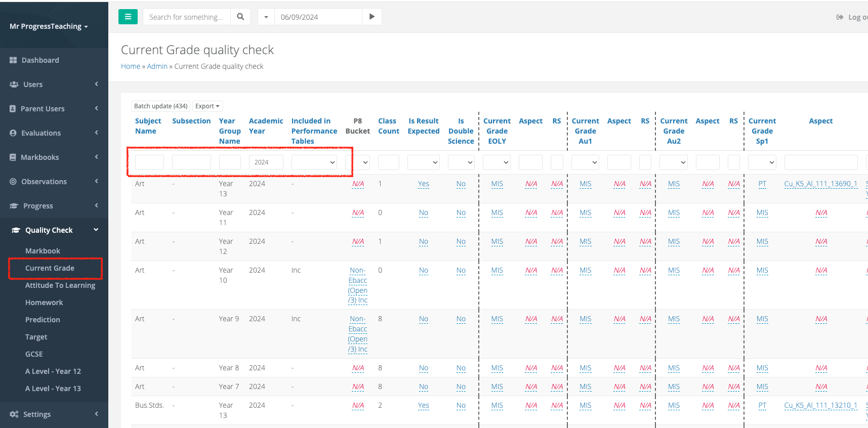The height and width of the screenshot is (428, 868).
Task: Expand the Markbooks chevron
Action: pos(96,157)
